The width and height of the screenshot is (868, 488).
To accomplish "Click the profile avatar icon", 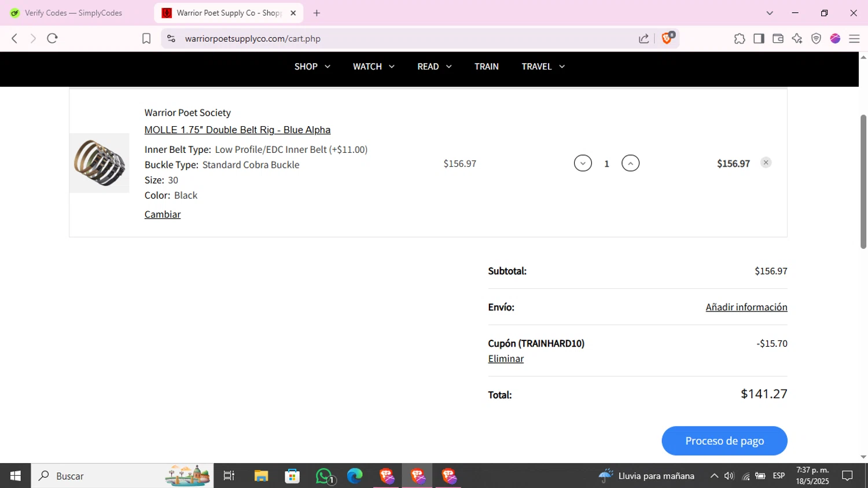I will [x=835, y=38].
